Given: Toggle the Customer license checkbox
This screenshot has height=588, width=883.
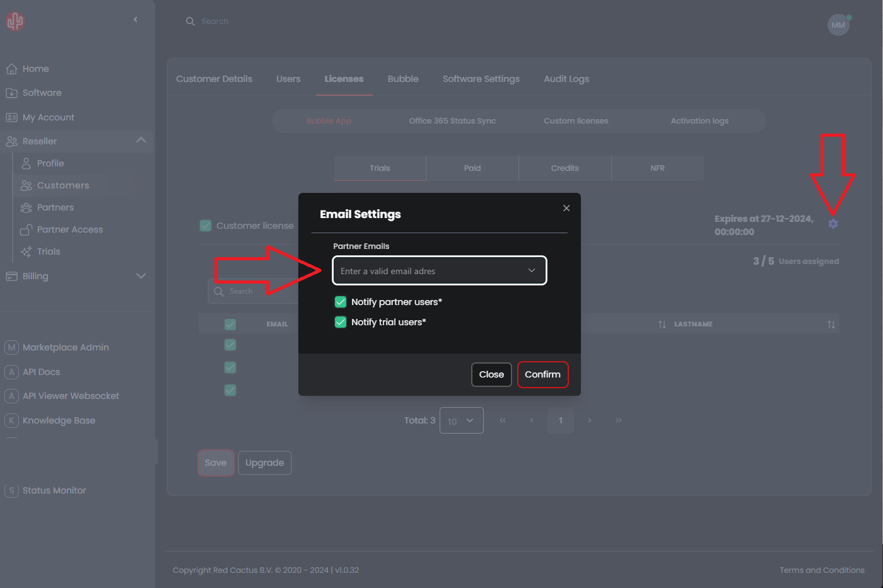Looking at the screenshot, I should pos(206,226).
